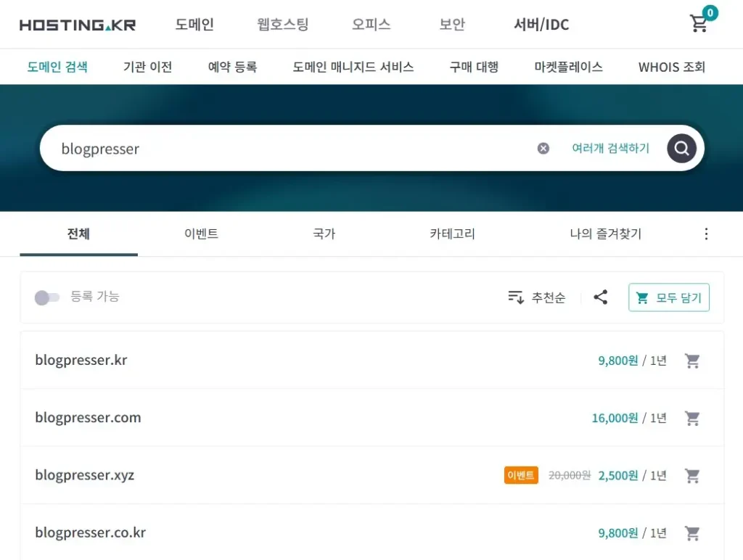Add blogpresser.kr to cart

(x=692, y=361)
